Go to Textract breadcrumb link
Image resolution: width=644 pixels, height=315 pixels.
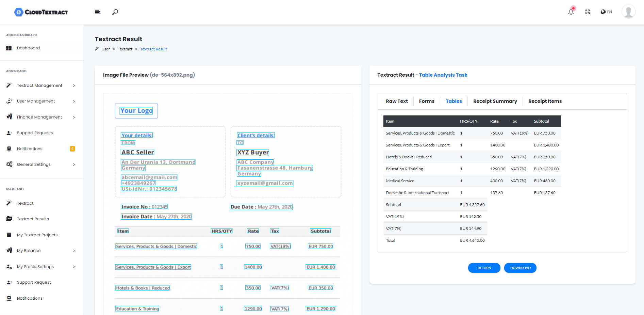(125, 49)
